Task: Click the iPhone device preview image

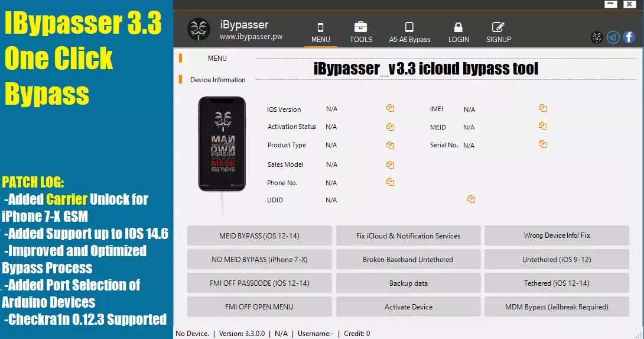Action: pos(222,144)
